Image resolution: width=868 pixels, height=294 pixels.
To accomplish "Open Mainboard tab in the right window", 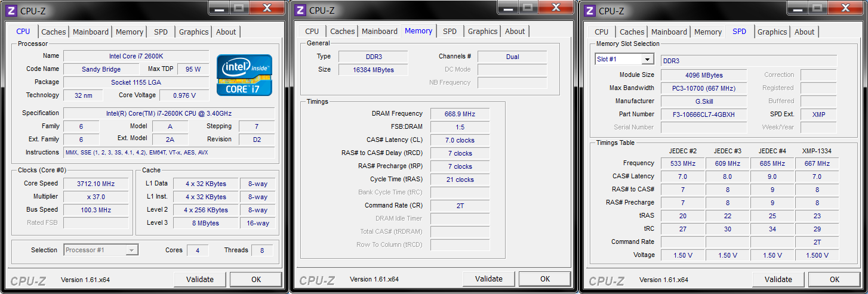I will point(669,32).
